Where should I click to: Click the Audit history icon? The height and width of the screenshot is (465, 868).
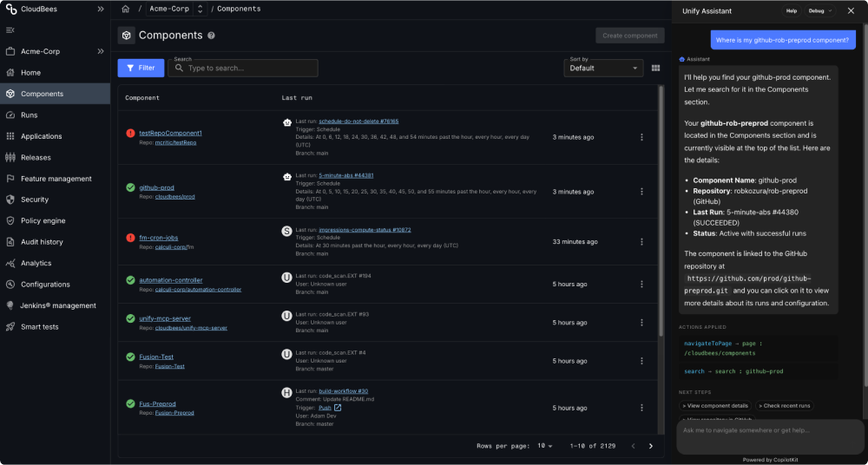(x=10, y=242)
